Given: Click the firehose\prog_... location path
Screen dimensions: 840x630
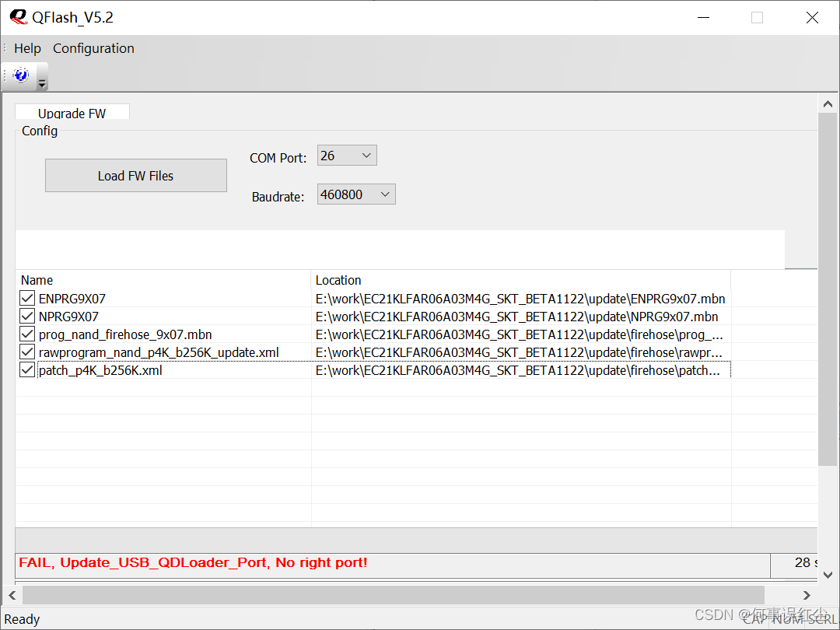Looking at the screenshot, I should click(x=520, y=334).
